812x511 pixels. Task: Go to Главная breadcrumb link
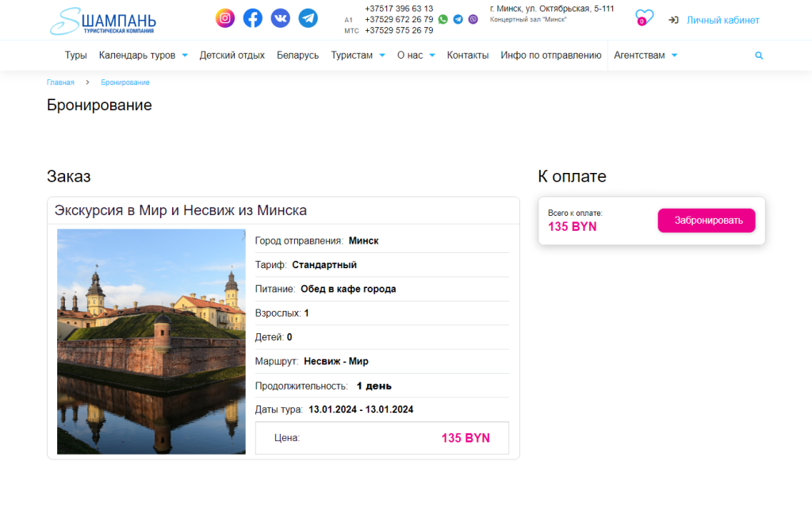tap(60, 83)
